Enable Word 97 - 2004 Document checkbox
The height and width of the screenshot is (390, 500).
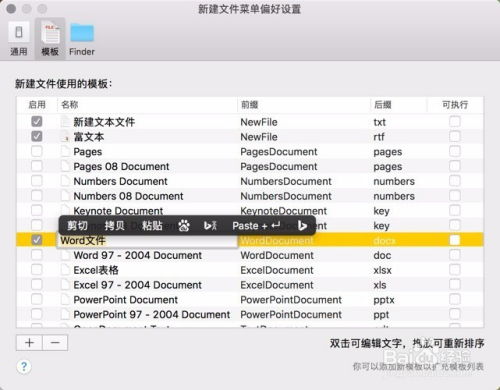(37, 255)
